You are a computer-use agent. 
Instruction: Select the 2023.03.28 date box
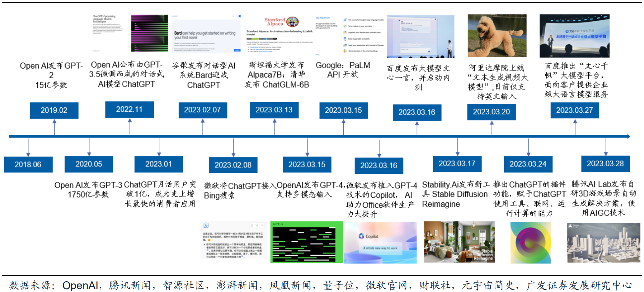[605, 164]
